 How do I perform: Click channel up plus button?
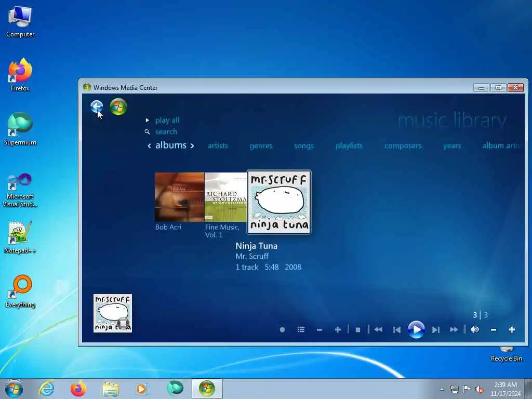point(338,329)
